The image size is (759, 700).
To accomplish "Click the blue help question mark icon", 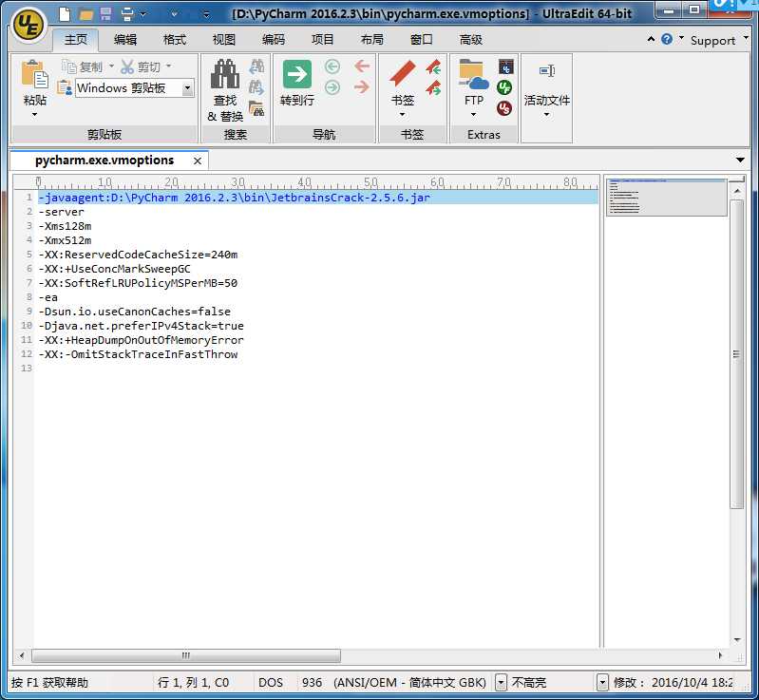I will tap(667, 39).
